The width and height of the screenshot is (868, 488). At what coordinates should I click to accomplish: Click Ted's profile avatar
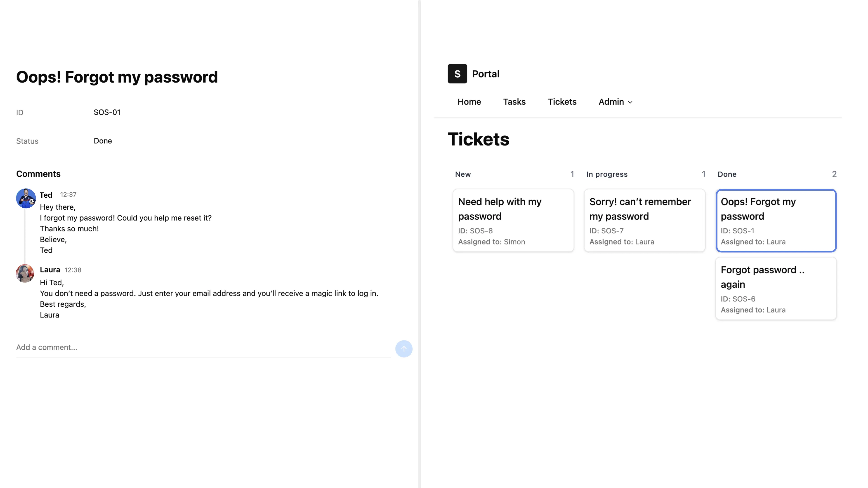(26, 198)
